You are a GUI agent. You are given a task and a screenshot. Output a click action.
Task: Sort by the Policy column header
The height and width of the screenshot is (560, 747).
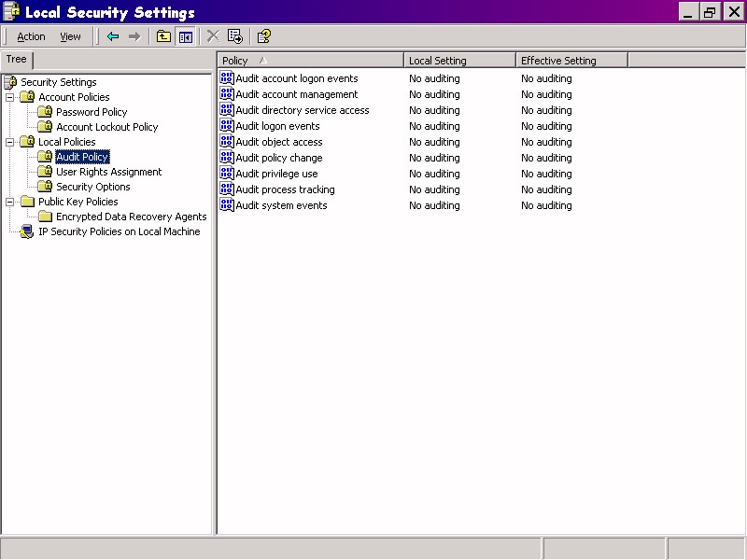tap(311, 61)
